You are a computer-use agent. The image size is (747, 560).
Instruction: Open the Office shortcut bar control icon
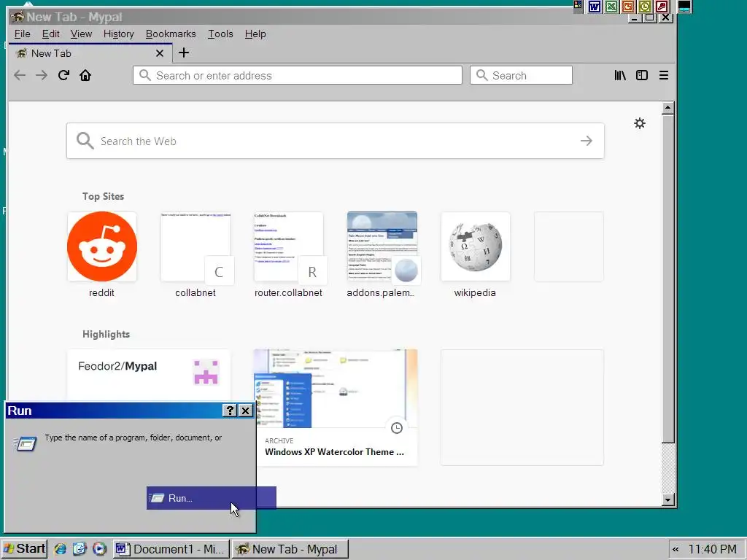[578, 5]
